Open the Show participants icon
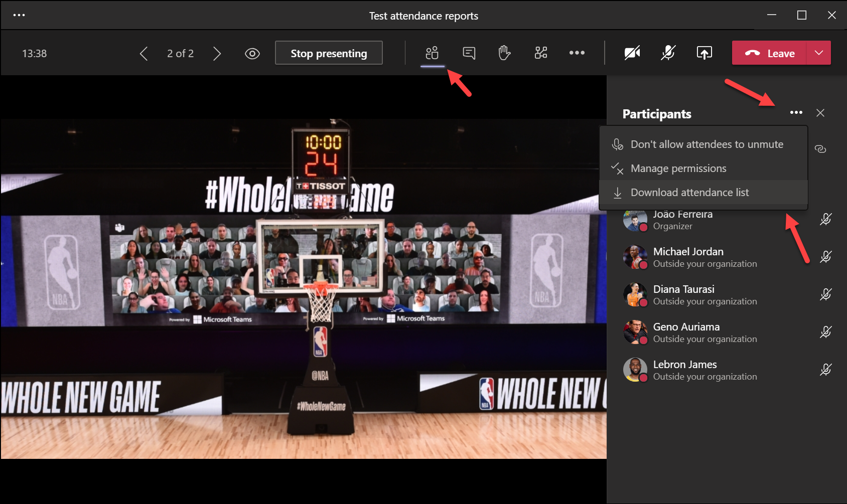Image resolution: width=847 pixels, height=504 pixels. point(432,53)
